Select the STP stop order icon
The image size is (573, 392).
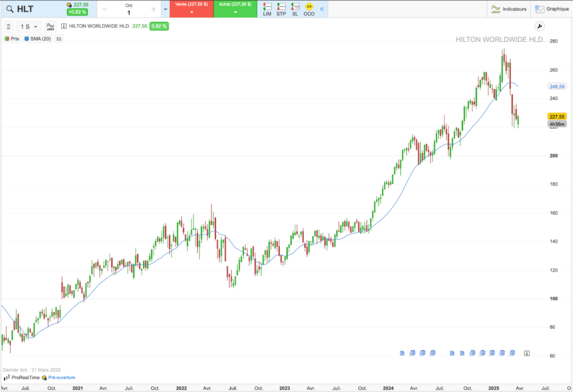tap(281, 9)
